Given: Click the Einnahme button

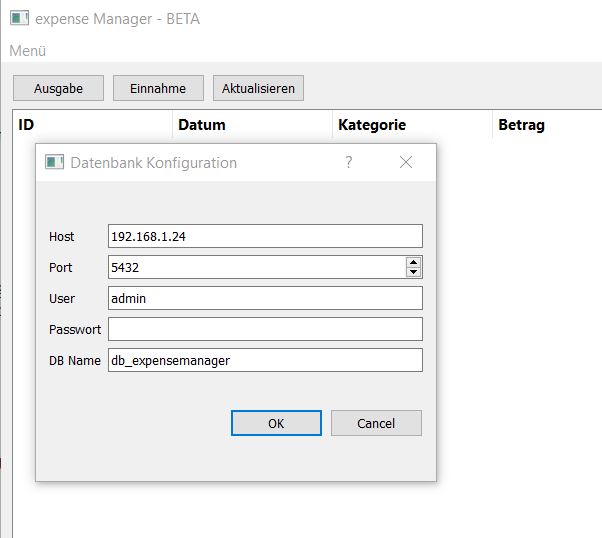Looking at the screenshot, I should (158, 88).
